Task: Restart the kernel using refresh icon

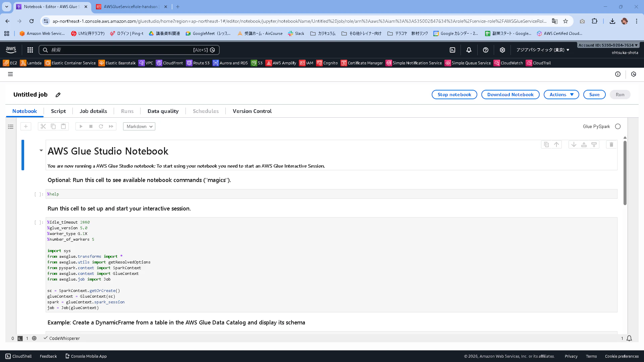Action: click(x=101, y=126)
